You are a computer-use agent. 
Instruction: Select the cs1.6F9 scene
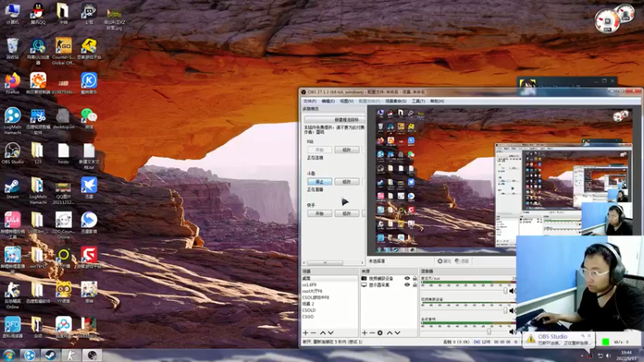(x=330, y=285)
